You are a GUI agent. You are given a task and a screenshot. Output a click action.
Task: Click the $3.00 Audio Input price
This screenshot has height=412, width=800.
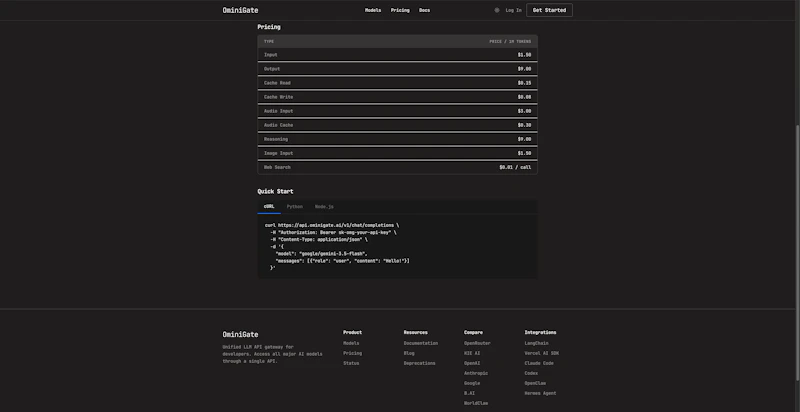[524, 111]
